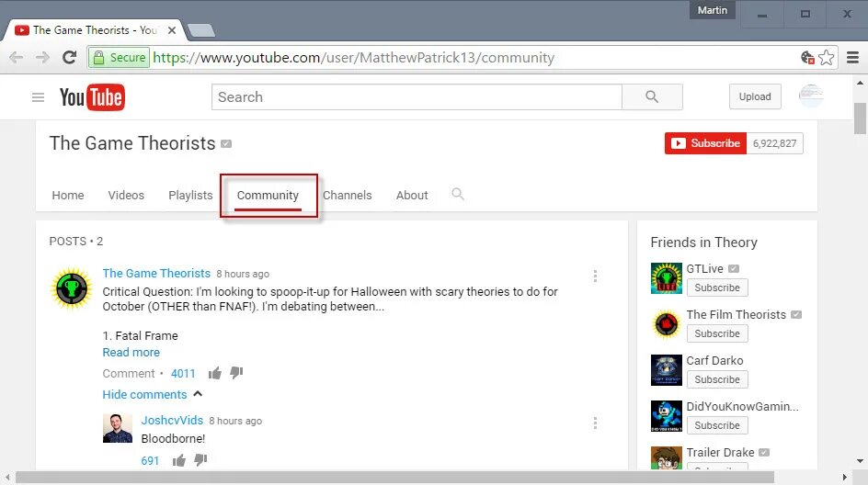Click the vertical scrollbar thumb
868x485 pixels.
coord(860,118)
